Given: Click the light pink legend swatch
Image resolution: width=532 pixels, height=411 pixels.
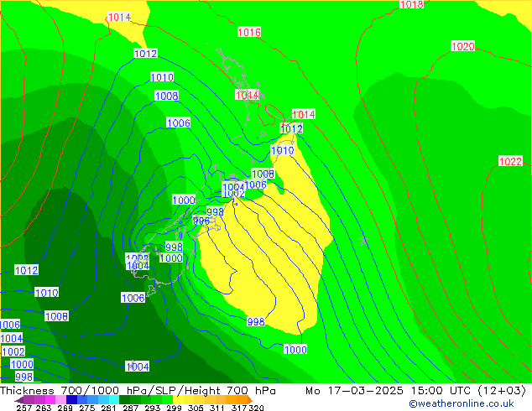Looking at the screenshot, I should click(x=60, y=400).
